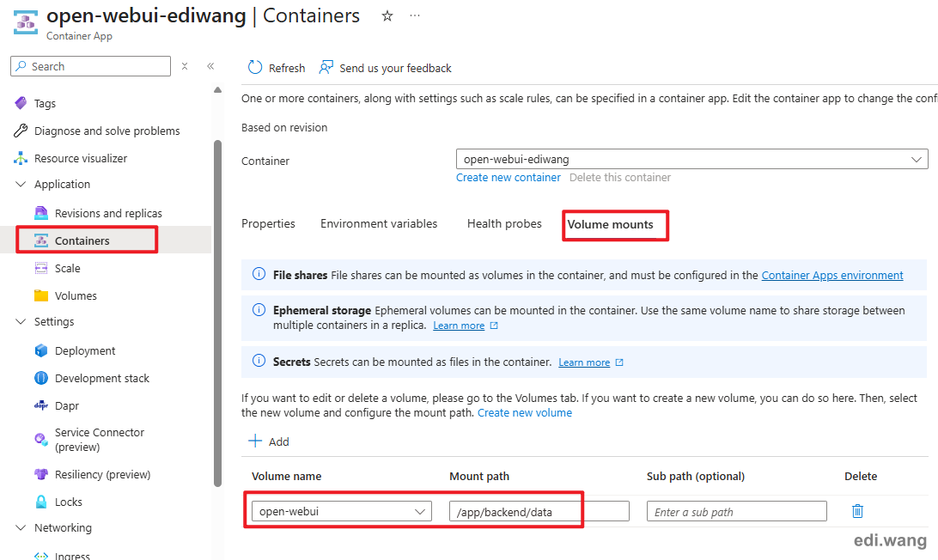Open the Resource visualizer item
The height and width of the screenshot is (560, 938).
81,159
